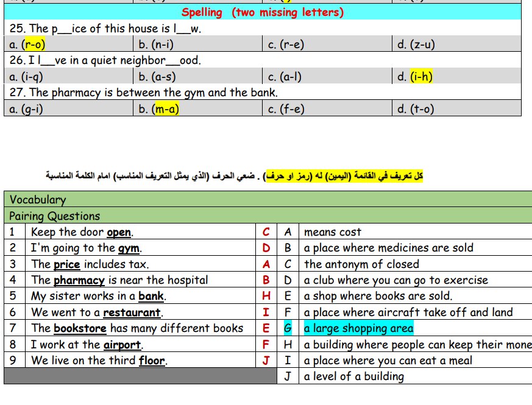Viewport: 532px width, 405px height.
Task: Select the underlined word "bookstore" in row 7
Action: pyautogui.click(x=80, y=328)
